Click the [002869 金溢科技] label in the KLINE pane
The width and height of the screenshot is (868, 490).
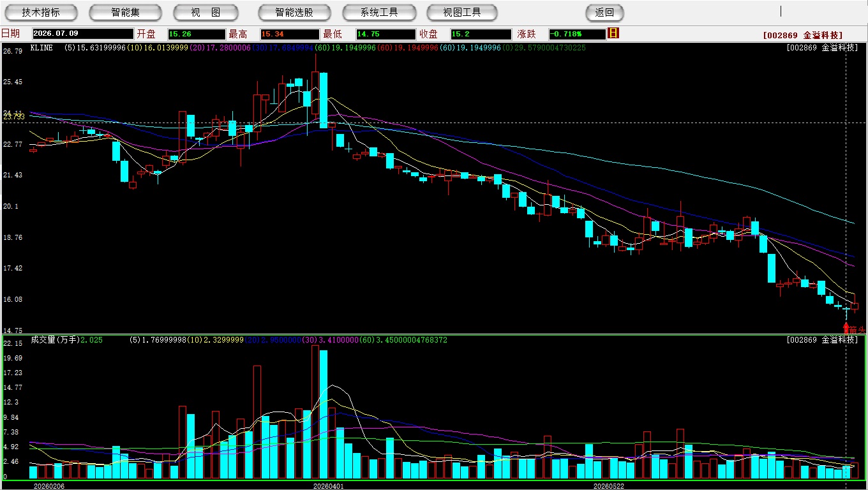822,48
